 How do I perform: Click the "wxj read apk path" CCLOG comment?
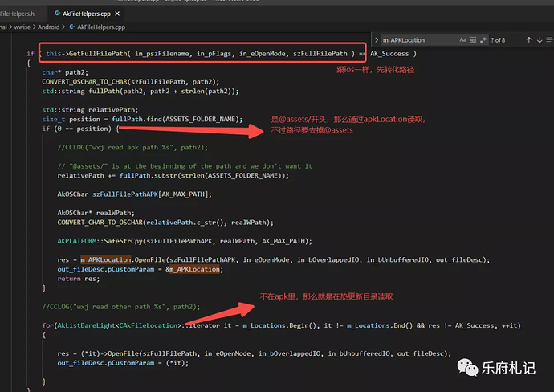coord(132,147)
